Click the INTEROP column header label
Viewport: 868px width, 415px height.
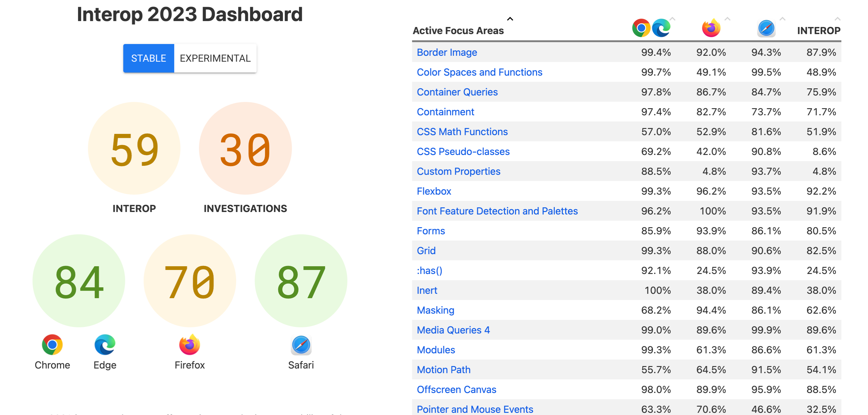click(x=819, y=31)
